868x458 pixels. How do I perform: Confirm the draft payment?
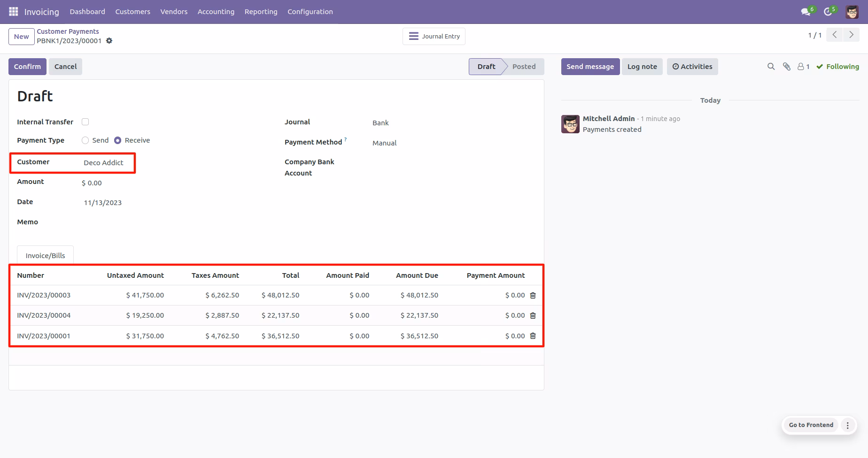27,67
